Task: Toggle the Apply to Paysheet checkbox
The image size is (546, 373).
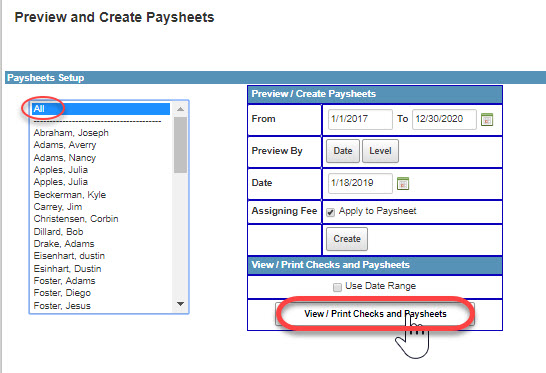Action: (330, 212)
